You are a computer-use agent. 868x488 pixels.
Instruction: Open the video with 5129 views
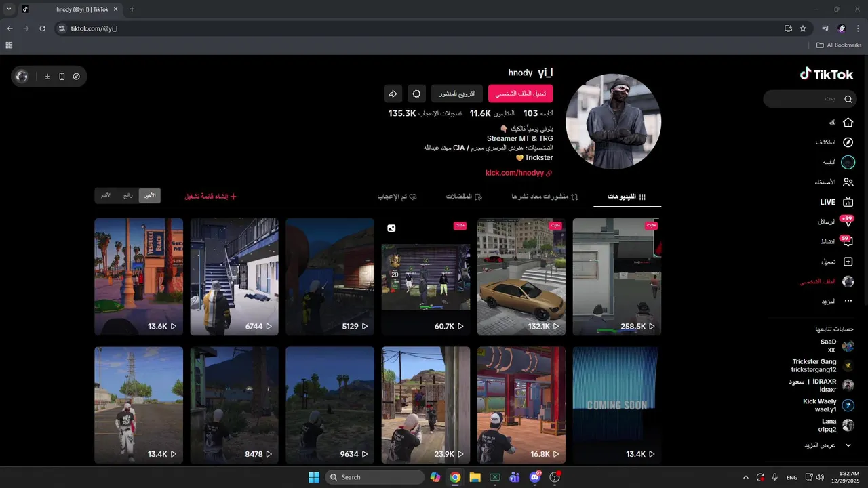tap(330, 277)
